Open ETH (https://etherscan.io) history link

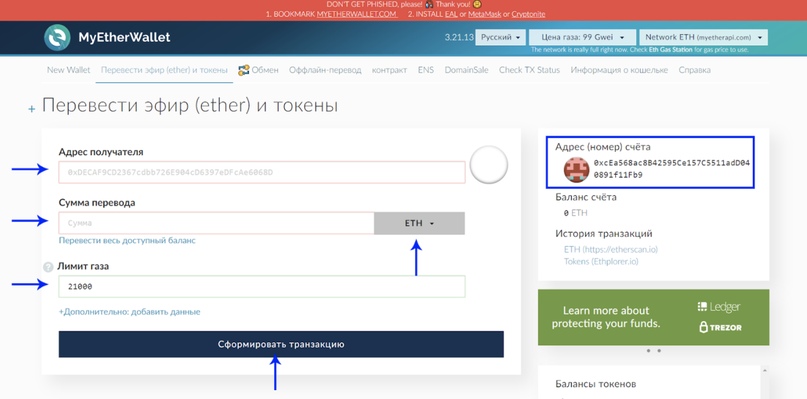[611, 249]
